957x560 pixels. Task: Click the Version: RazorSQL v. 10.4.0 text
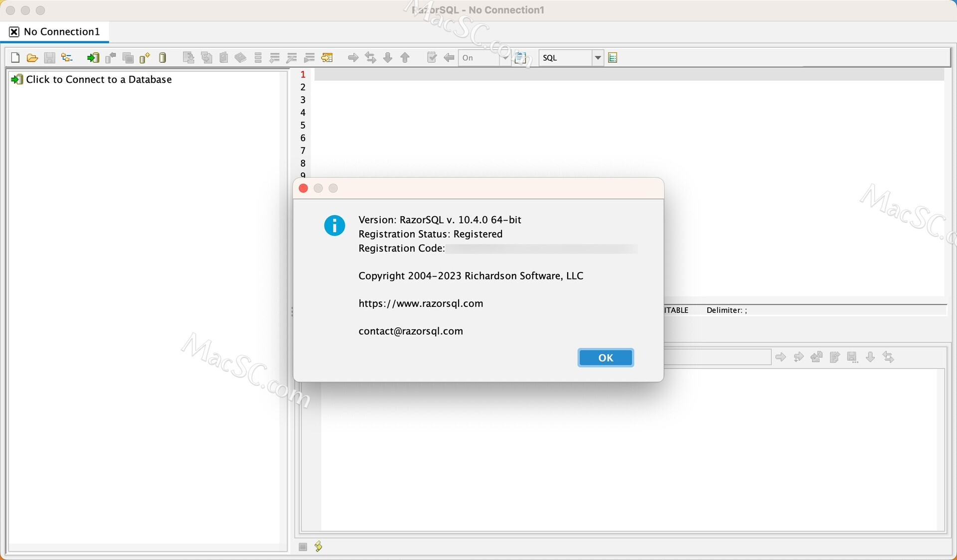pyautogui.click(x=440, y=220)
